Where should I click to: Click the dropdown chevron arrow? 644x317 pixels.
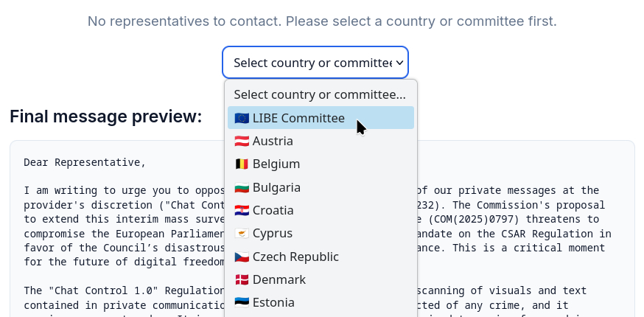399,63
